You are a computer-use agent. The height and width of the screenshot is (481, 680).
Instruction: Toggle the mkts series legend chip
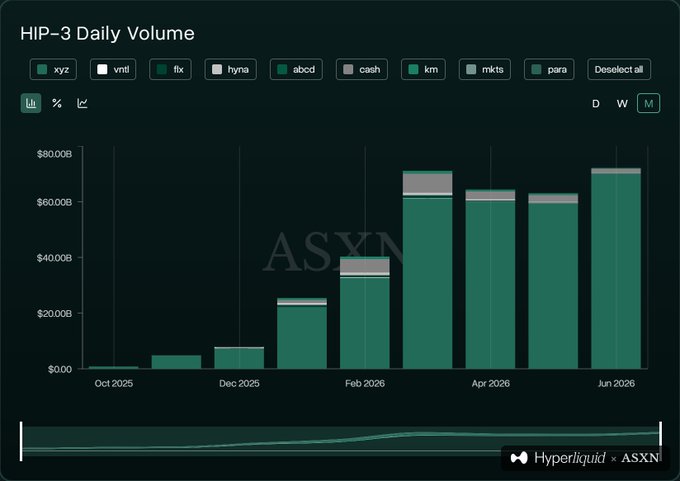tap(485, 69)
